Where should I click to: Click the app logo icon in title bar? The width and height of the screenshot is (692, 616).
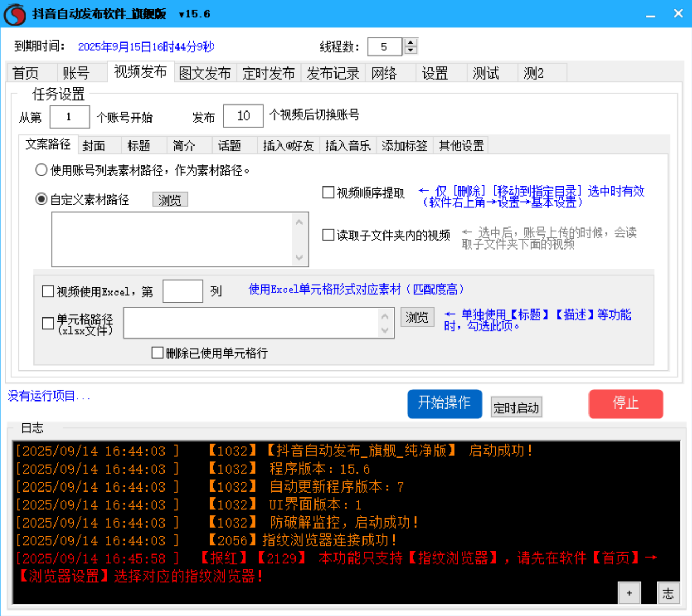pyautogui.click(x=15, y=14)
